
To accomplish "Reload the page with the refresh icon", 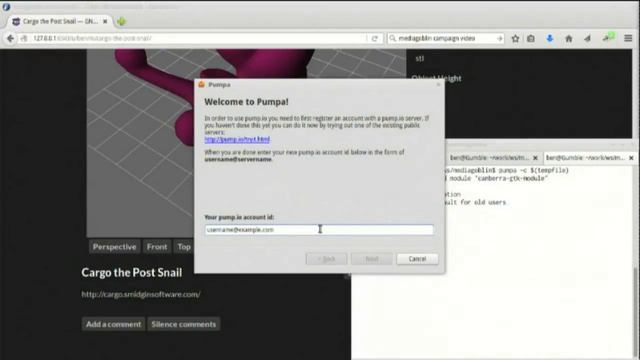I will [x=375, y=38].
